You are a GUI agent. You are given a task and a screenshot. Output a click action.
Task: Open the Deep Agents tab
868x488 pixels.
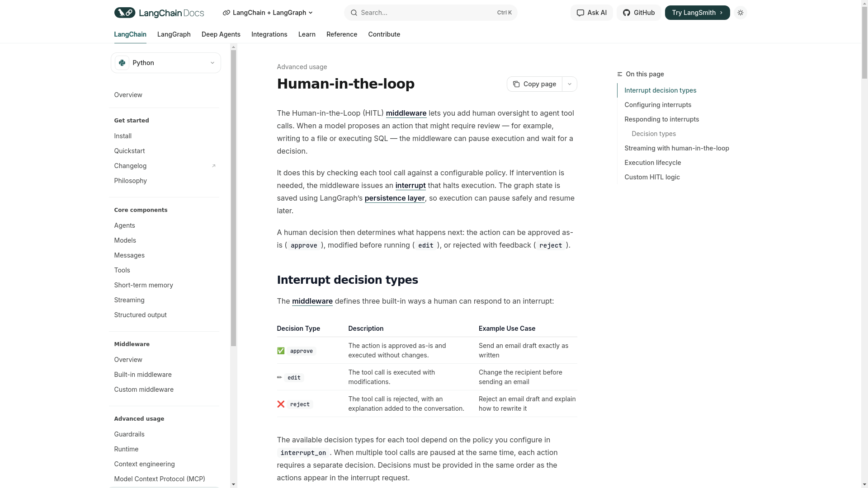click(x=221, y=34)
